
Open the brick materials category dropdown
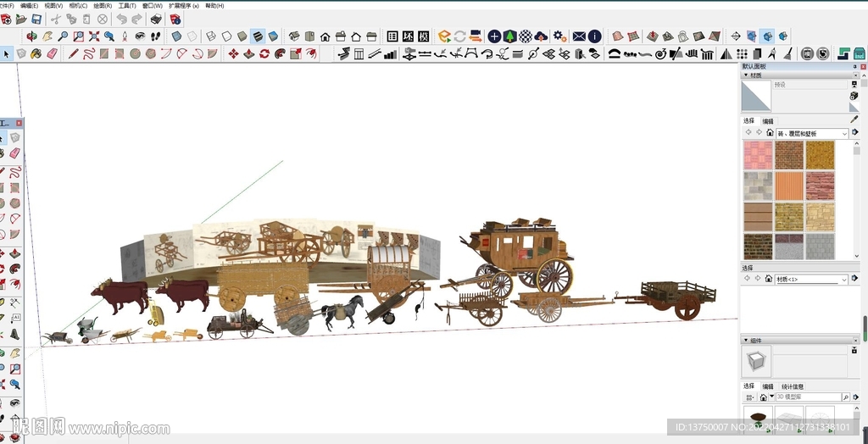[845, 133]
